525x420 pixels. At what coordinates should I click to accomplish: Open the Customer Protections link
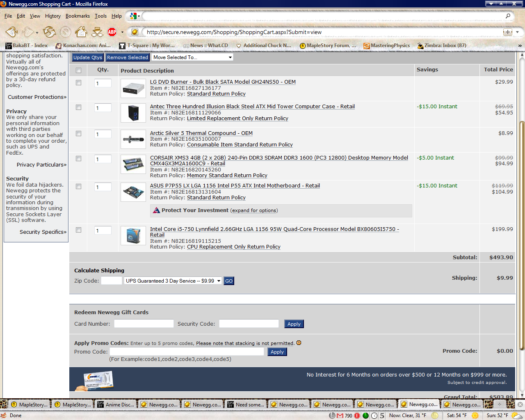click(37, 97)
